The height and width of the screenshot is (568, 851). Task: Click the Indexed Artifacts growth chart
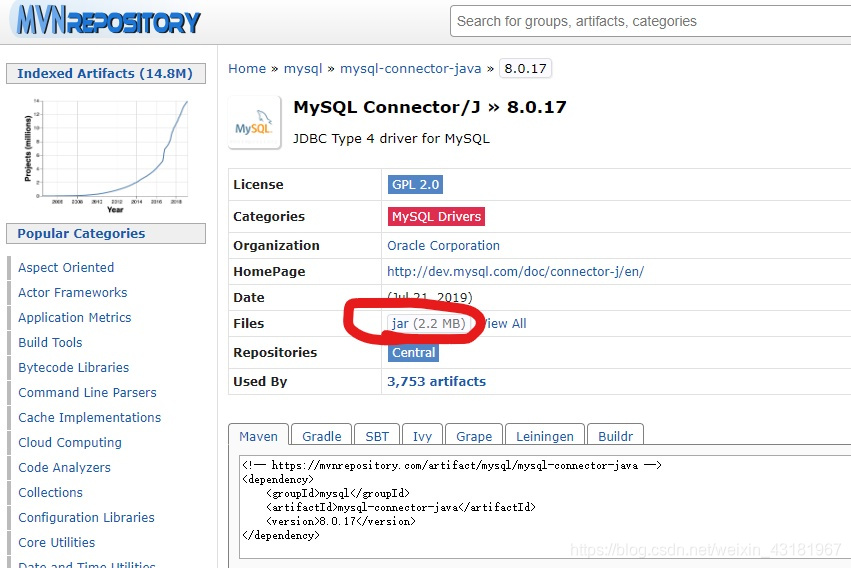(x=106, y=155)
